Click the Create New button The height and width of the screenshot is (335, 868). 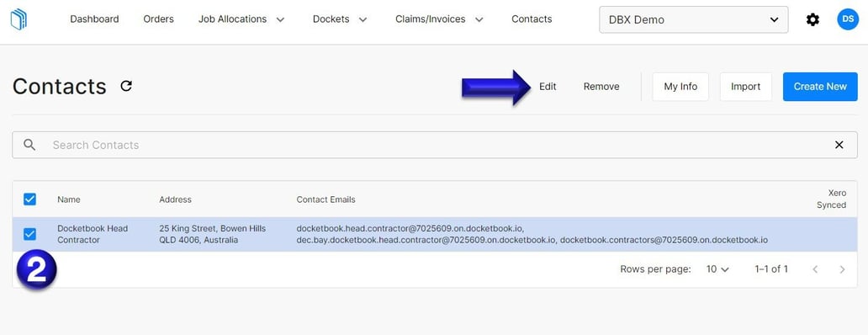820,87
